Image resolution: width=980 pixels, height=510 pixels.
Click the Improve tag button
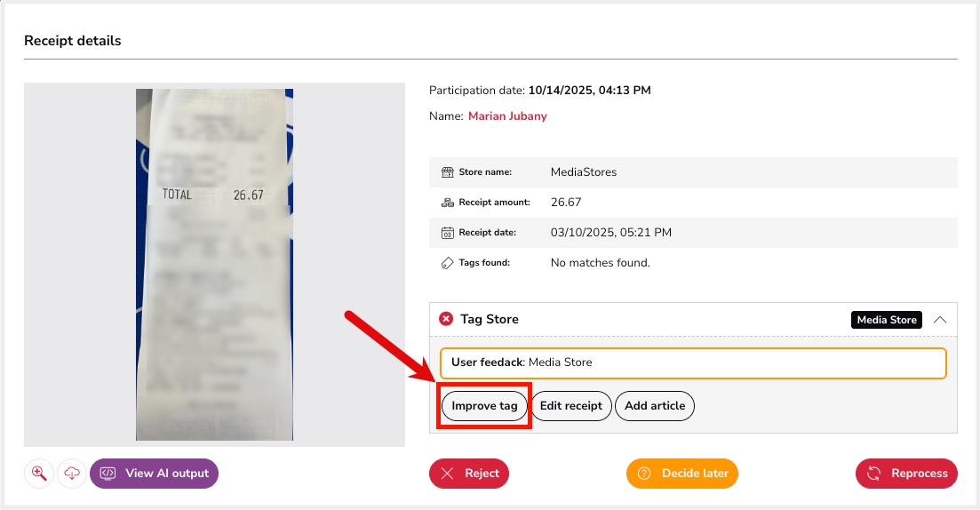(484, 406)
